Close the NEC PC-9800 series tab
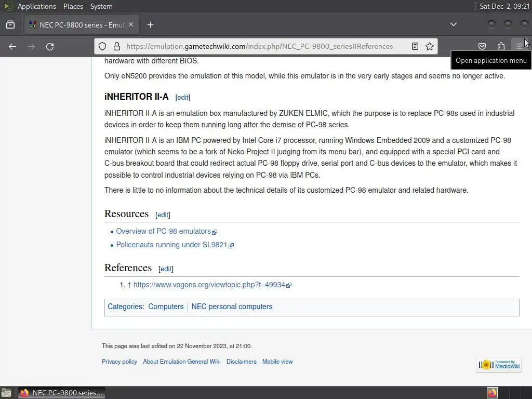The width and height of the screenshot is (532, 399). point(131,24)
